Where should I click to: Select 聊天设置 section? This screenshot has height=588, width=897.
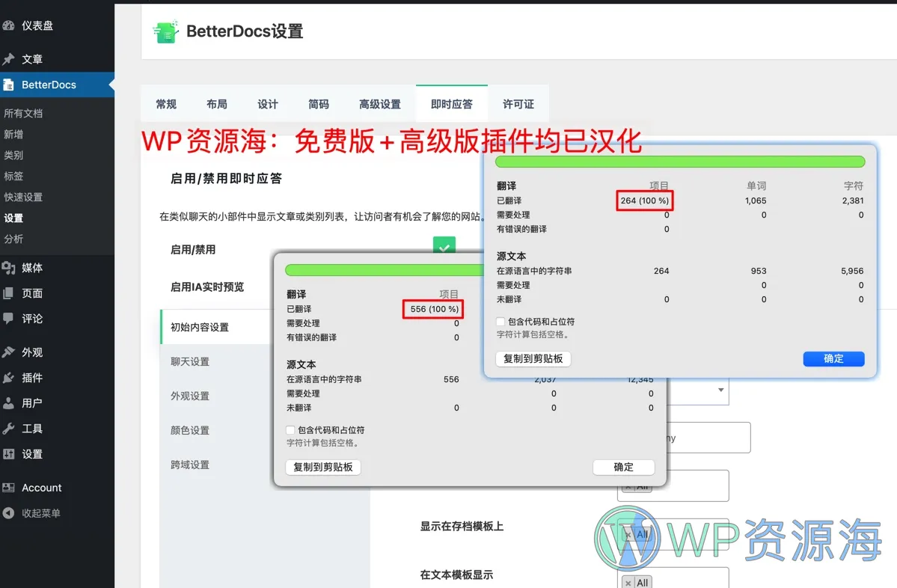pyautogui.click(x=190, y=361)
